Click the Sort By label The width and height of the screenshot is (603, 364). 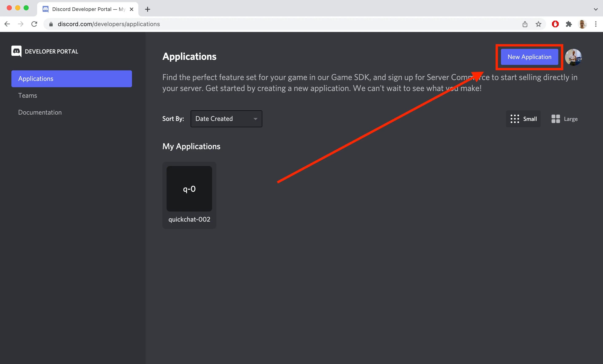[173, 119]
